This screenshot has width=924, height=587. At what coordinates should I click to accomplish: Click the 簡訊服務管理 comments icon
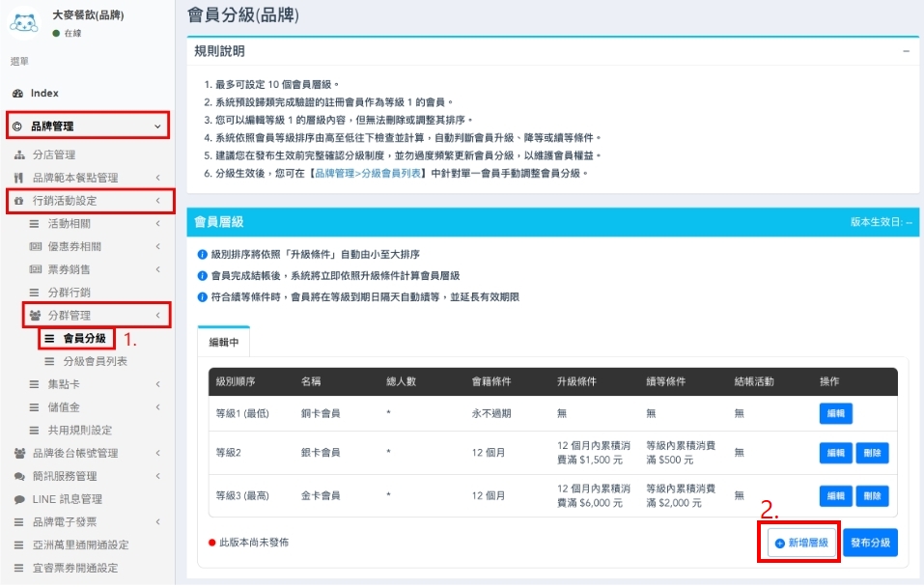19,476
